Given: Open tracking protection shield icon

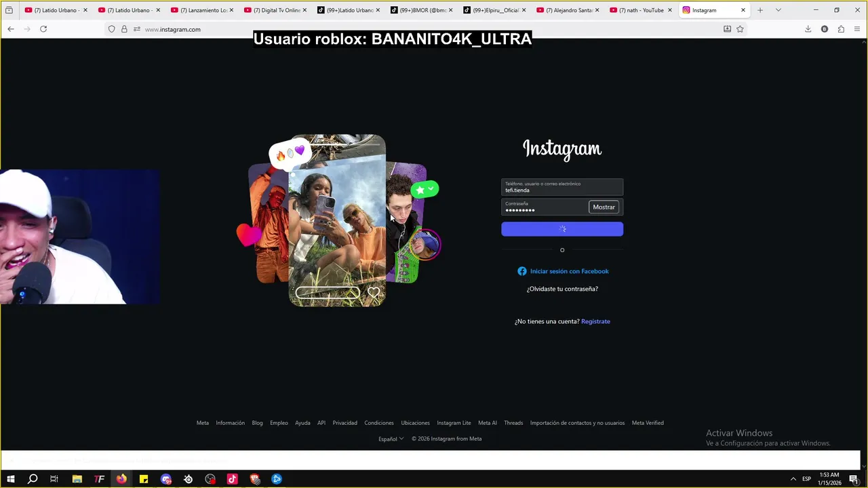Looking at the screenshot, I should pyautogui.click(x=112, y=29).
